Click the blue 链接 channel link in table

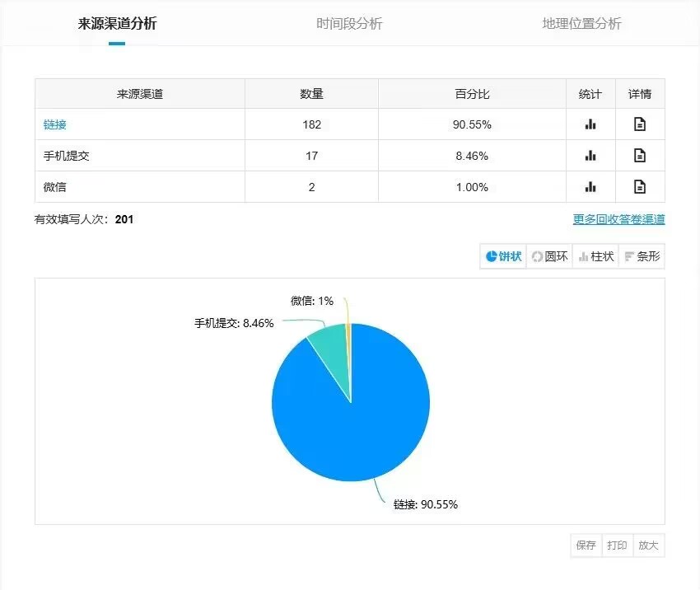tap(54, 124)
